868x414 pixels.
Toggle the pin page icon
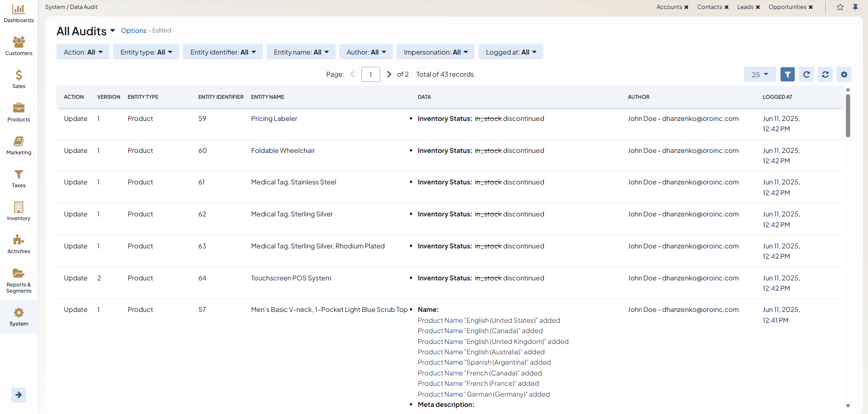tap(855, 7)
